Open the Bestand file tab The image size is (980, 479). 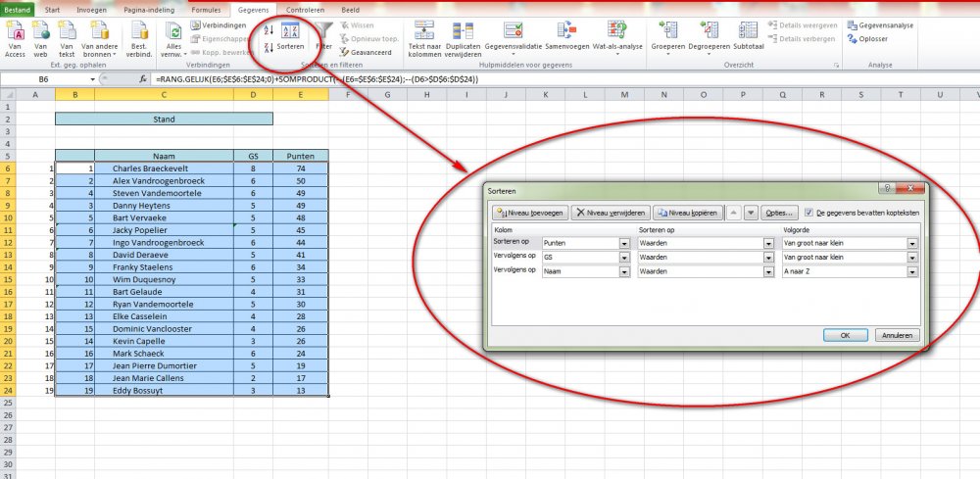pyautogui.click(x=18, y=9)
